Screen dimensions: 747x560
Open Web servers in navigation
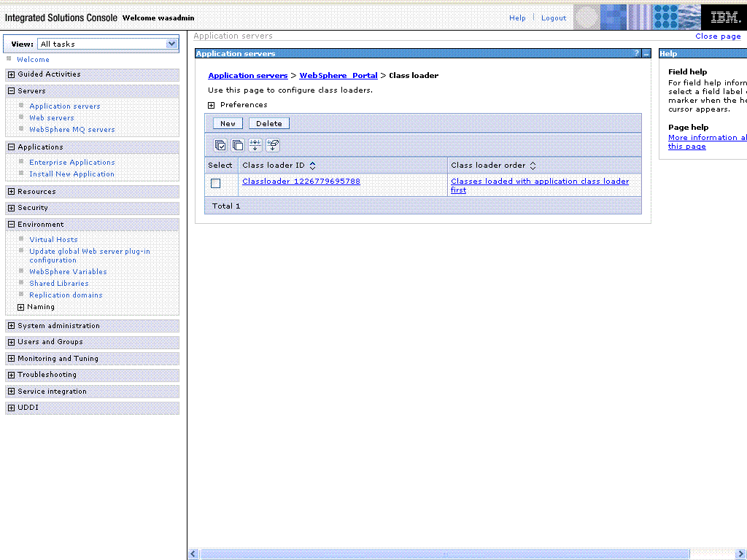pos(52,117)
